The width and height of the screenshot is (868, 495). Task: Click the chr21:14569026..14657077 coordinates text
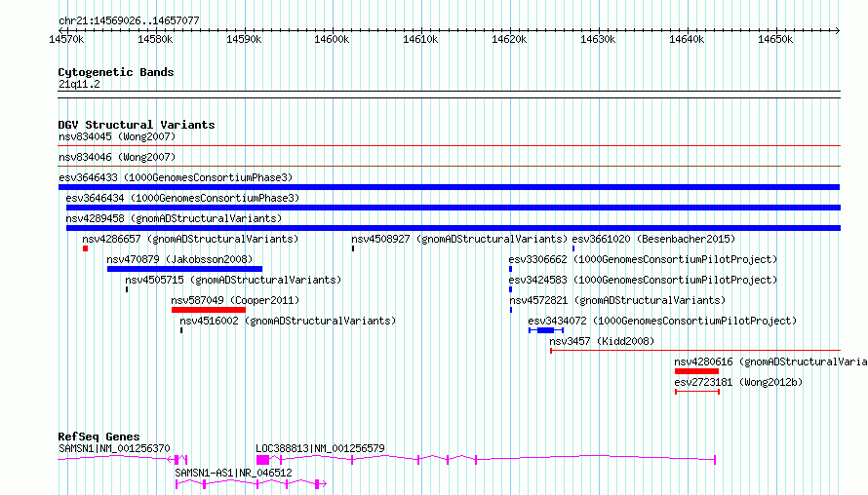pos(129,21)
